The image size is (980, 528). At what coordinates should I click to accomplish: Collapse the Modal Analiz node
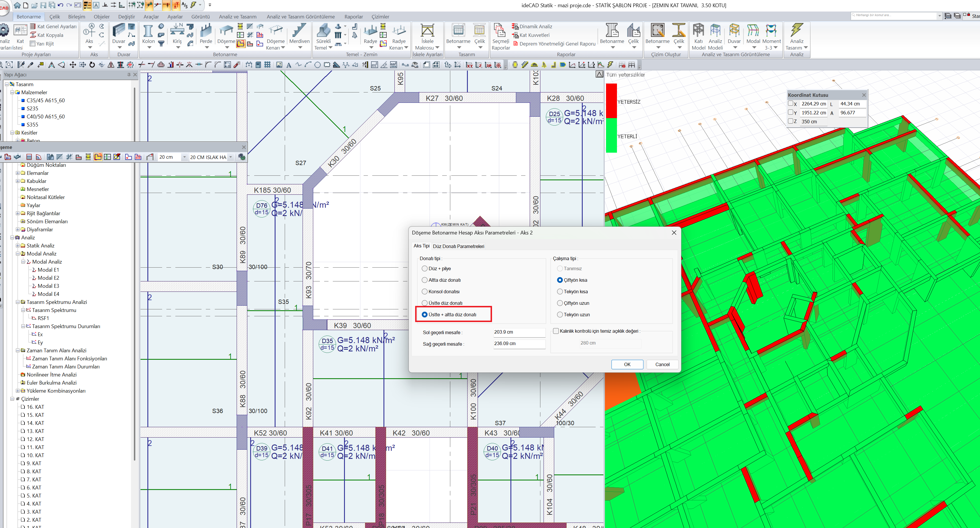point(18,253)
